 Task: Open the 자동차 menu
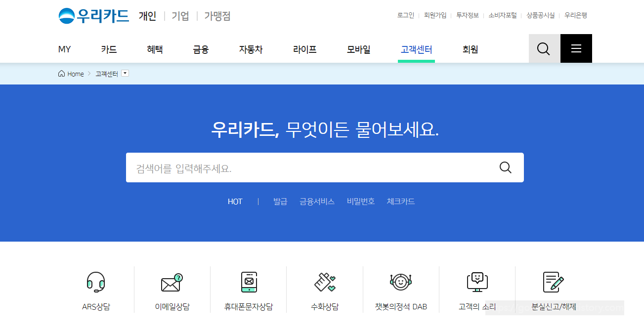251,49
